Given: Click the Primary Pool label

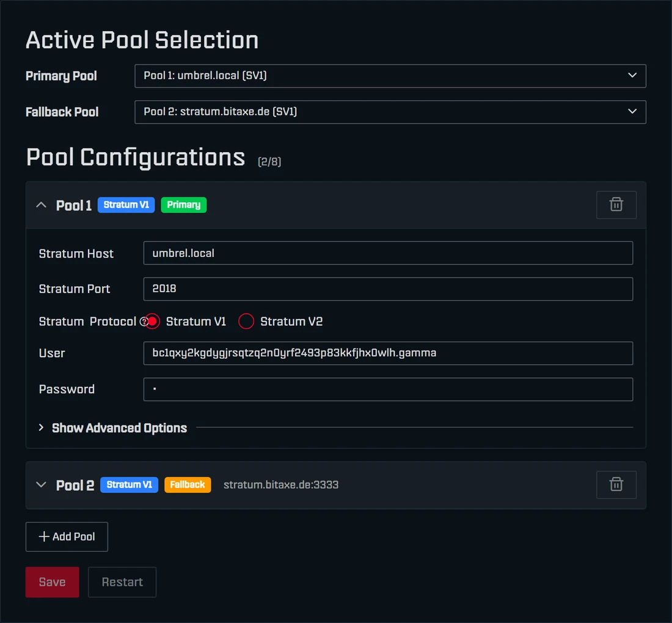Looking at the screenshot, I should (61, 76).
